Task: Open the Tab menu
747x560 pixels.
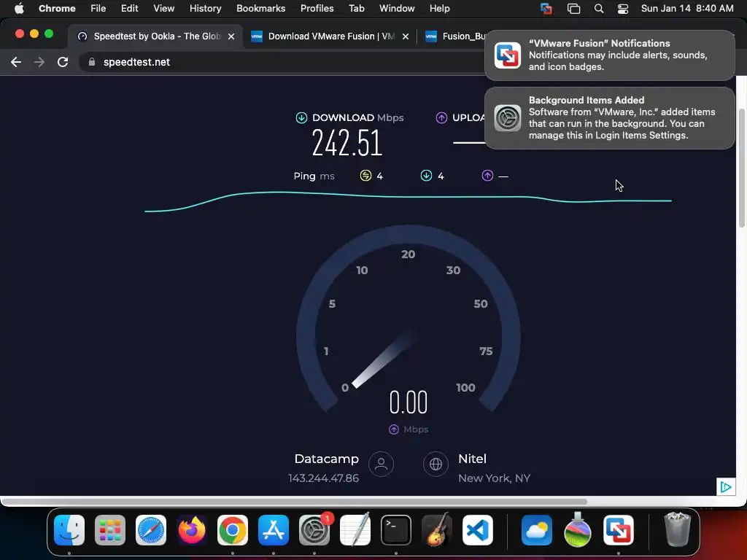Action: 356,9
